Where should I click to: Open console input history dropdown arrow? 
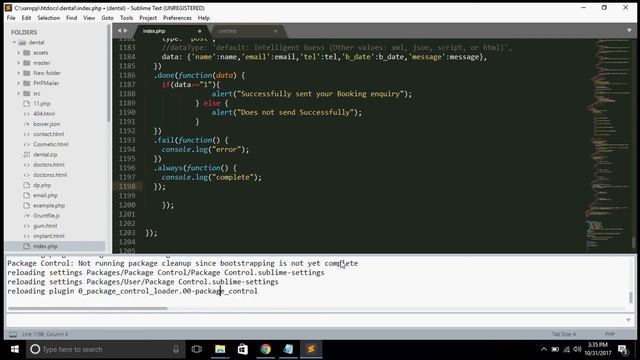629,320
